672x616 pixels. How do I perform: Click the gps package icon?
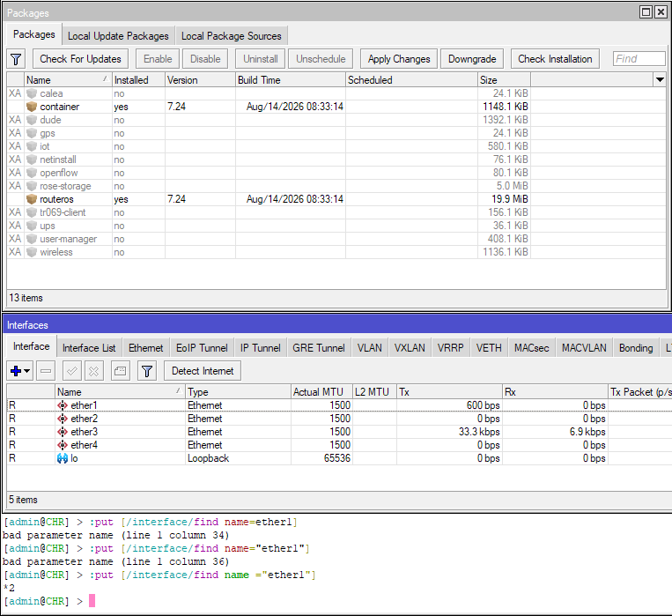[32, 133]
